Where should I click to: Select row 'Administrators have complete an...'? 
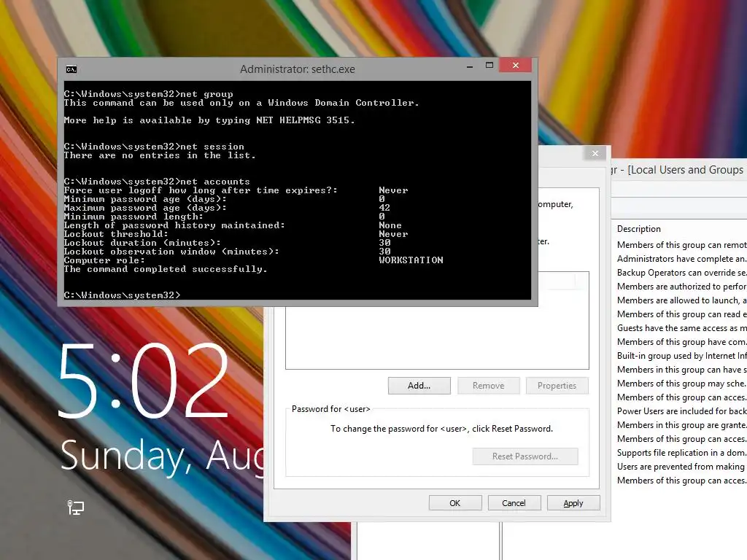point(681,259)
